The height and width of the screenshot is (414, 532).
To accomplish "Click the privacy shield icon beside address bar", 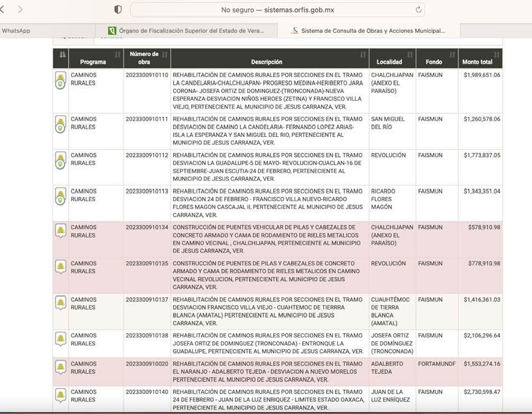I will (x=117, y=9).
